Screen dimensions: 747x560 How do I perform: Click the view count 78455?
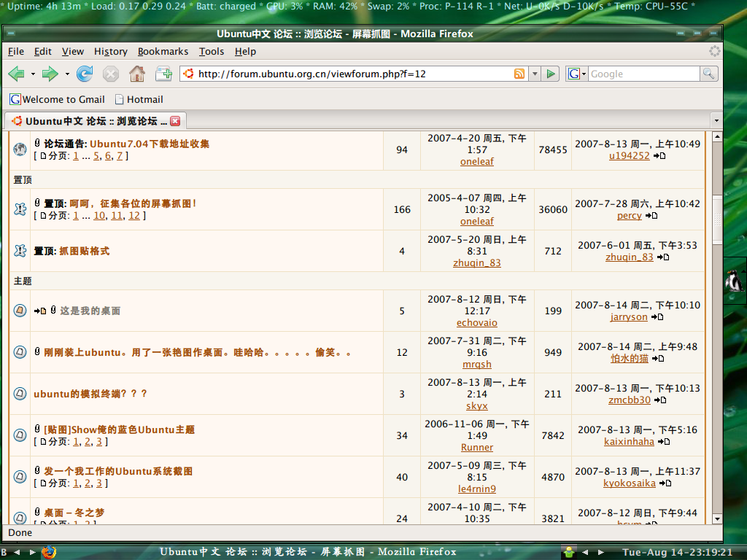click(x=553, y=149)
